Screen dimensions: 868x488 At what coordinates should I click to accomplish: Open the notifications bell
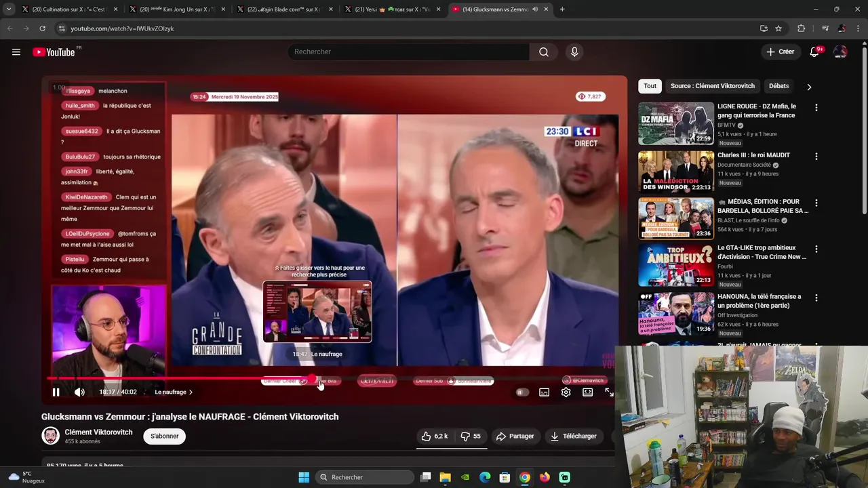point(814,52)
